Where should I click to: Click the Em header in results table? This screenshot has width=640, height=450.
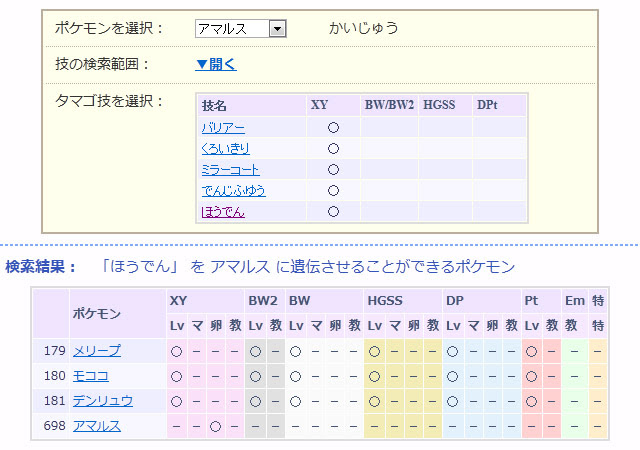coord(575,301)
